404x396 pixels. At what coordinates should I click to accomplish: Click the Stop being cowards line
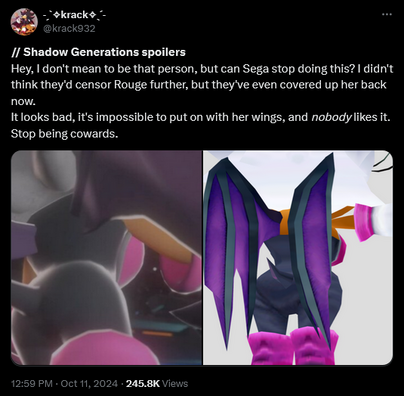pos(65,134)
